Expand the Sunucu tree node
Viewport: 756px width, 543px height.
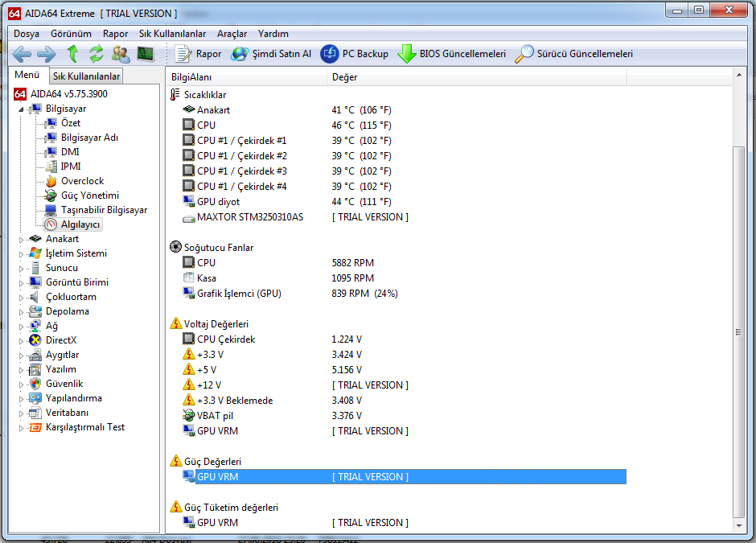click(21, 269)
